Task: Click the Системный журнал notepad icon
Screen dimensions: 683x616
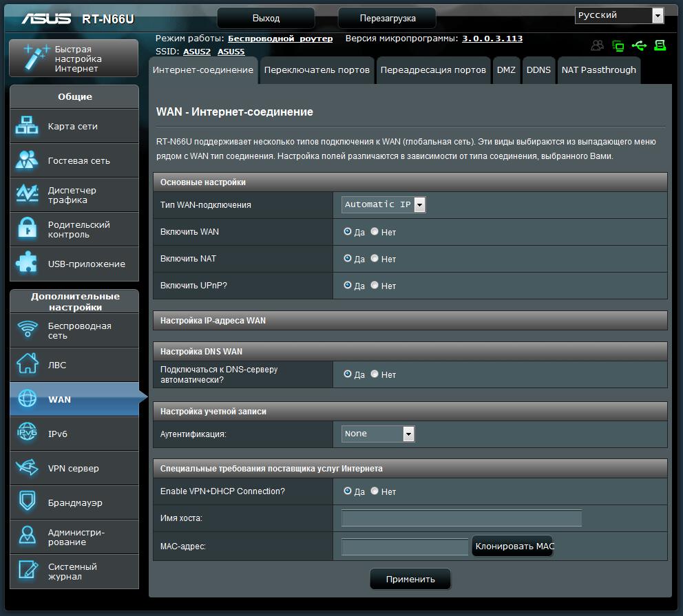Action: tap(28, 571)
